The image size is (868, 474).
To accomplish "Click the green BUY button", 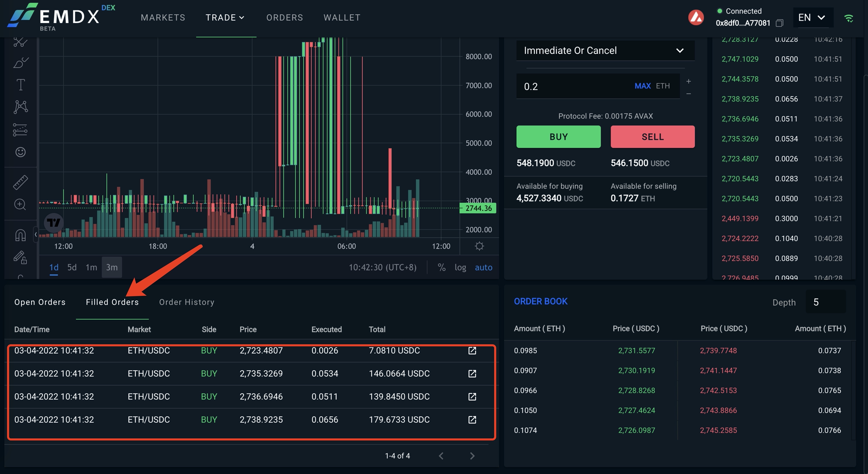I will [558, 137].
